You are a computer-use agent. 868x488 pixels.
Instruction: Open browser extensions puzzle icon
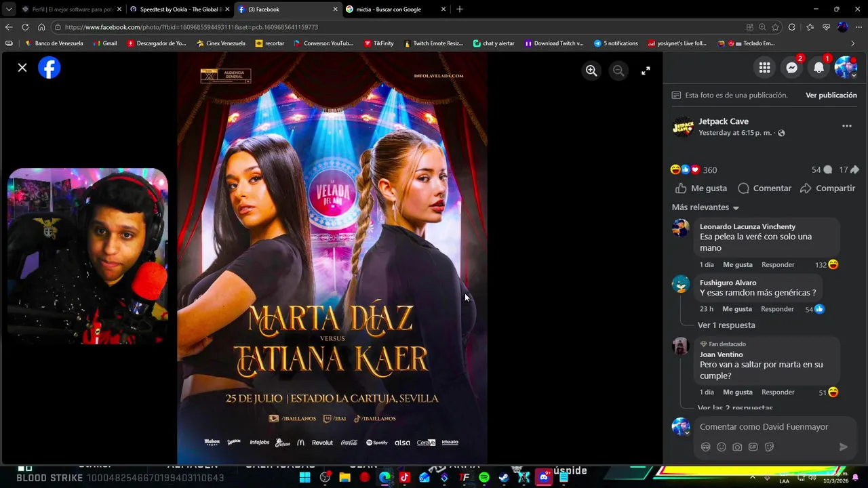[792, 27]
